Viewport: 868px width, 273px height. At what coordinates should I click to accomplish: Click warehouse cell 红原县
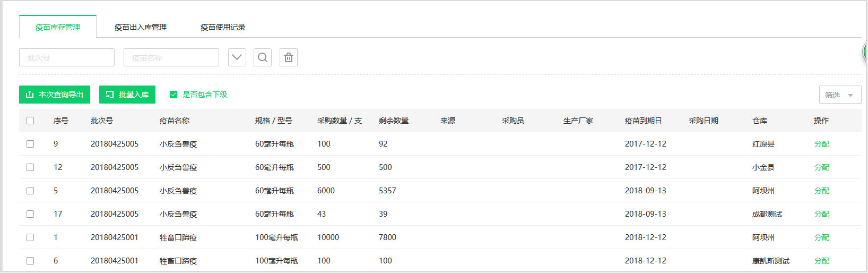click(x=763, y=144)
